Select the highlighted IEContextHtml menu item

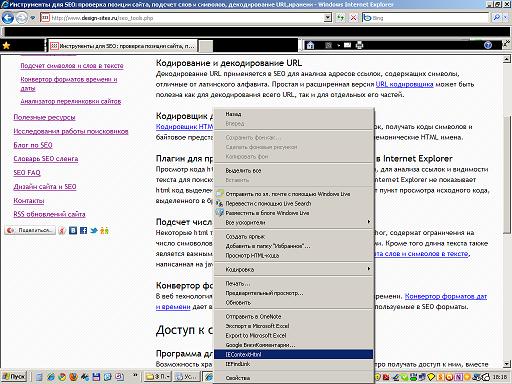pyautogui.click(x=293, y=354)
